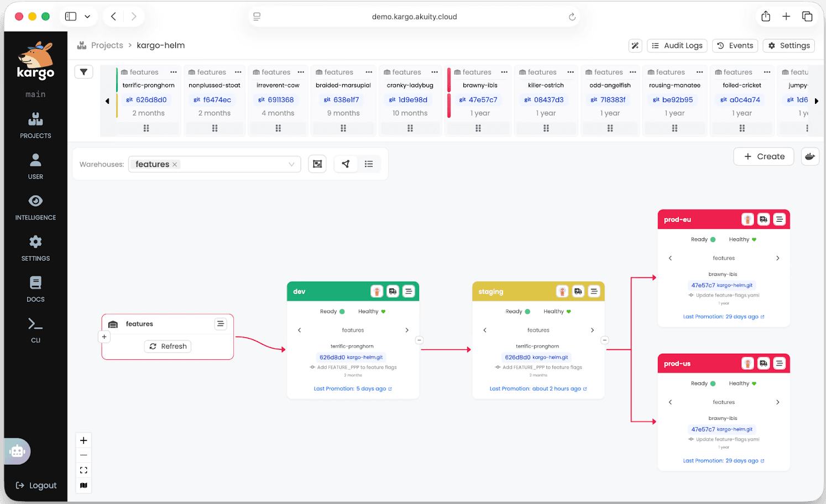Toggle the minimap icon
Screen dimensions: 826x504
[83, 485]
